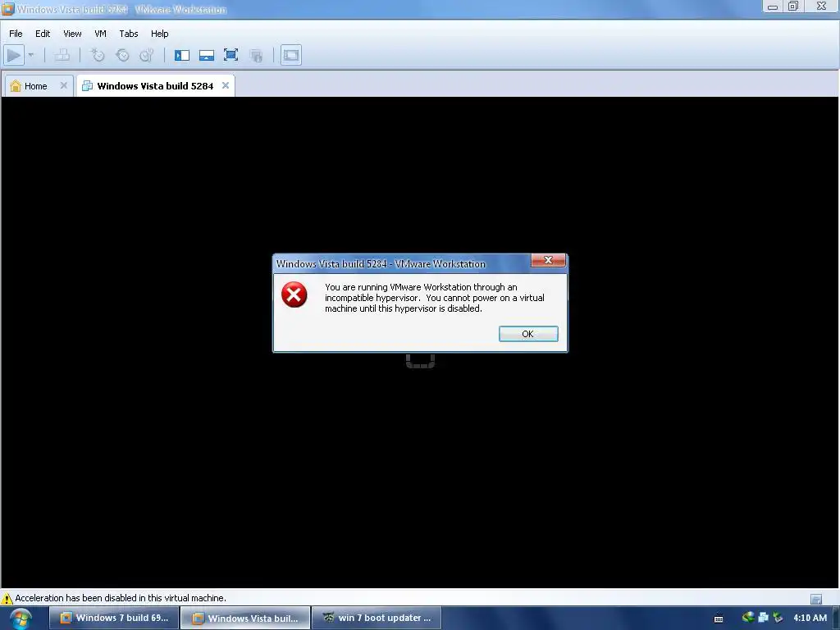Open the Windows Start orb
Screen dimensions: 840x630
(x=21, y=619)
